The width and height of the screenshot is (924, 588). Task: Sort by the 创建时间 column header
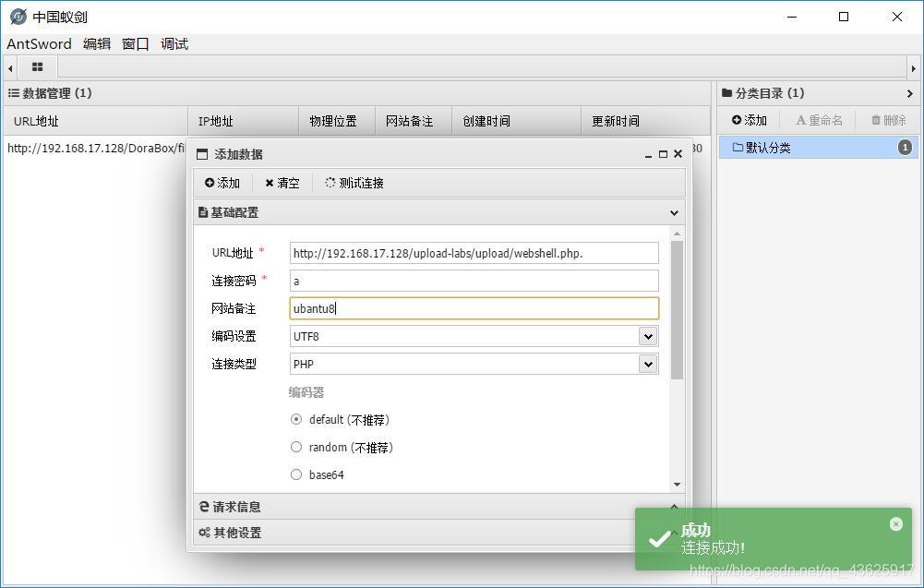coord(516,121)
